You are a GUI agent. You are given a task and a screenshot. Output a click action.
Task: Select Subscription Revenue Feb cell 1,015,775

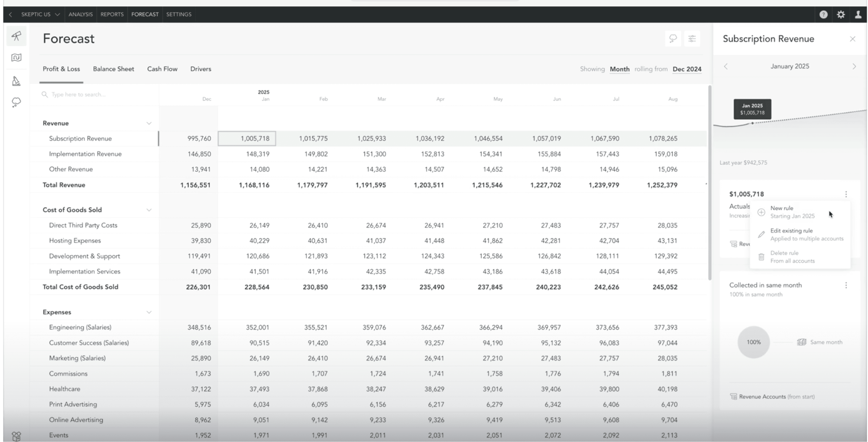pyautogui.click(x=313, y=139)
